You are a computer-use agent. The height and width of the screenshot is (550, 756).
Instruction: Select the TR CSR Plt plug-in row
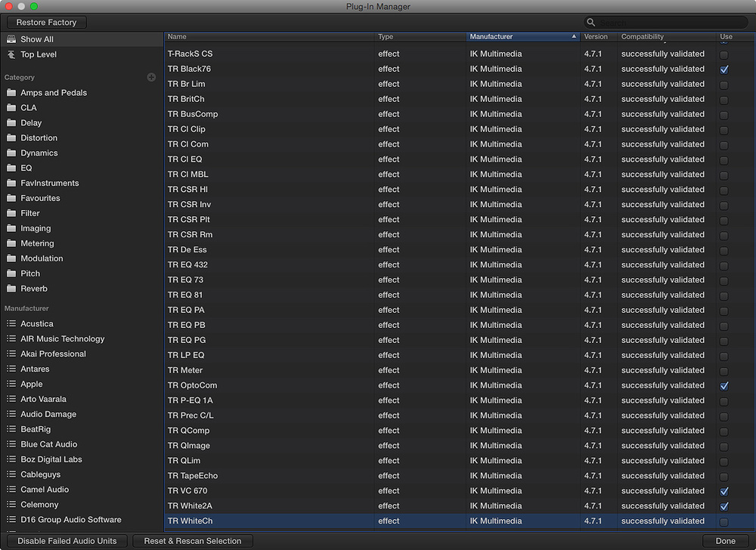tap(460, 220)
